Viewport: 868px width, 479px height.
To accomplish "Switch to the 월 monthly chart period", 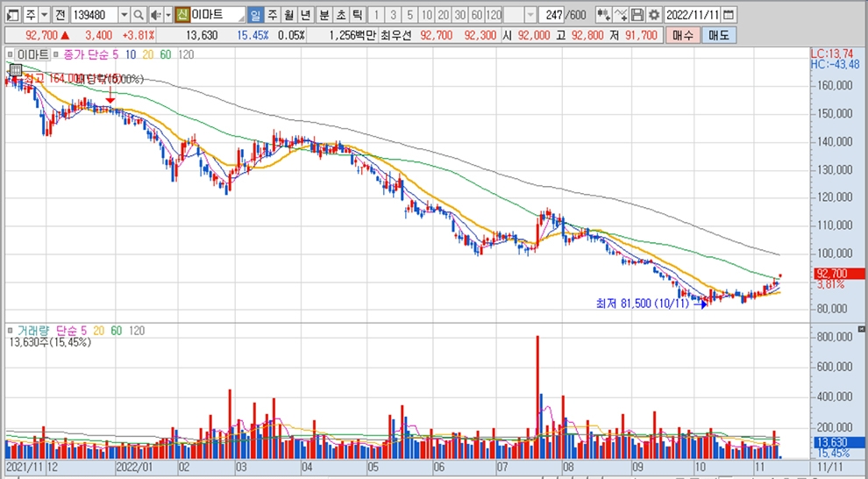I will (288, 15).
